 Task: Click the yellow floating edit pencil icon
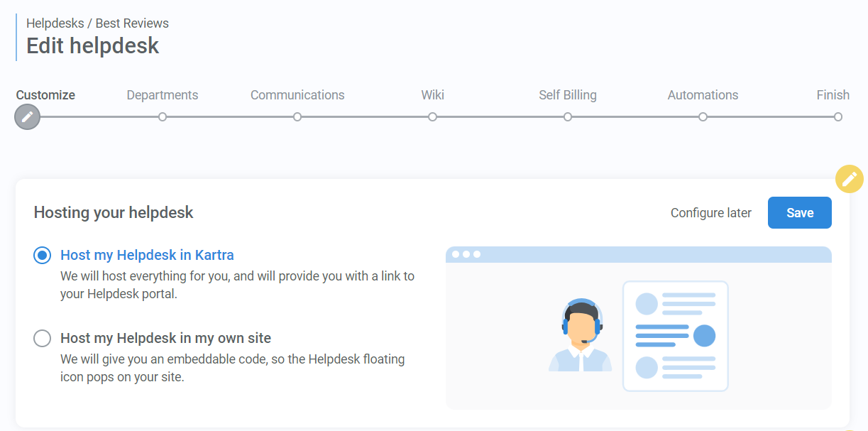click(x=849, y=179)
